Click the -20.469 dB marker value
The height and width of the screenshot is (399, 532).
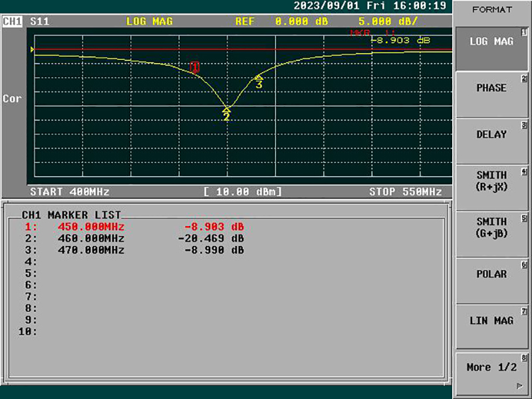(211, 238)
